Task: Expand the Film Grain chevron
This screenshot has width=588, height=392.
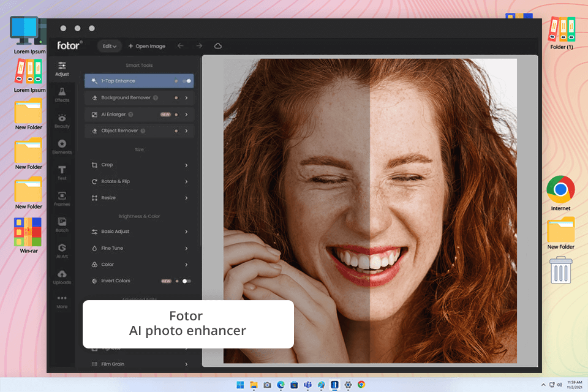Action: [x=186, y=364]
